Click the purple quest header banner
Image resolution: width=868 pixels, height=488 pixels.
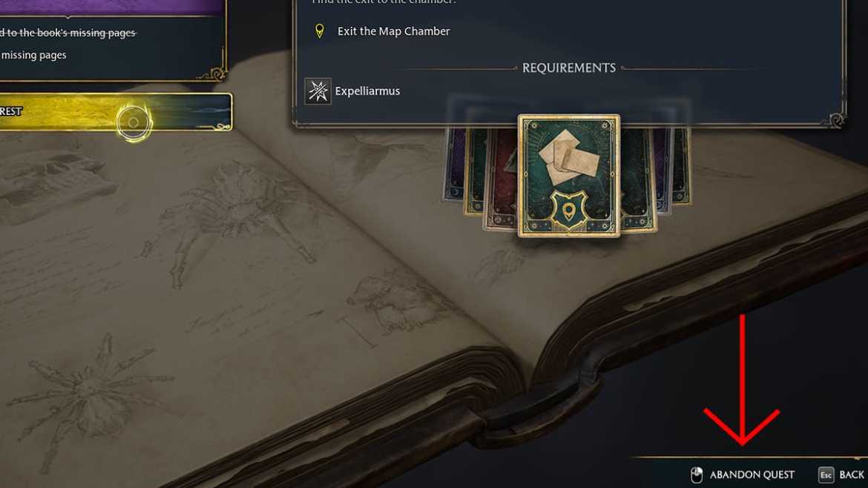[x=112, y=7]
